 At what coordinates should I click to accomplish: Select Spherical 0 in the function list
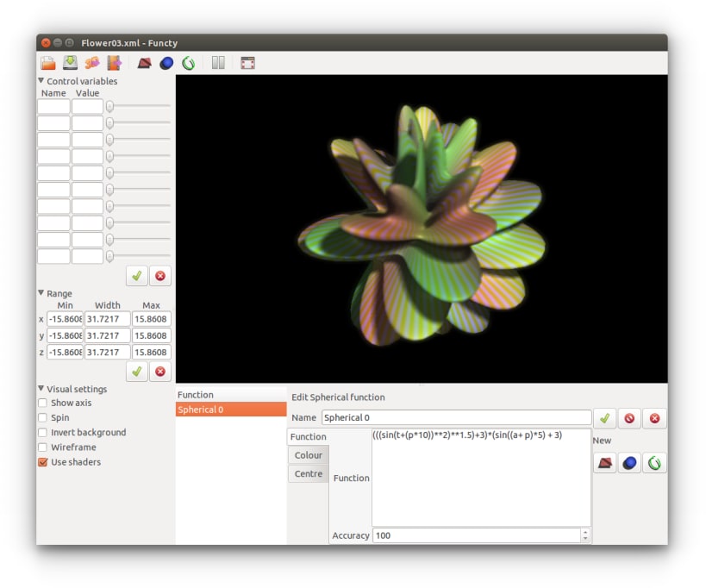pyautogui.click(x=231, y=410)
